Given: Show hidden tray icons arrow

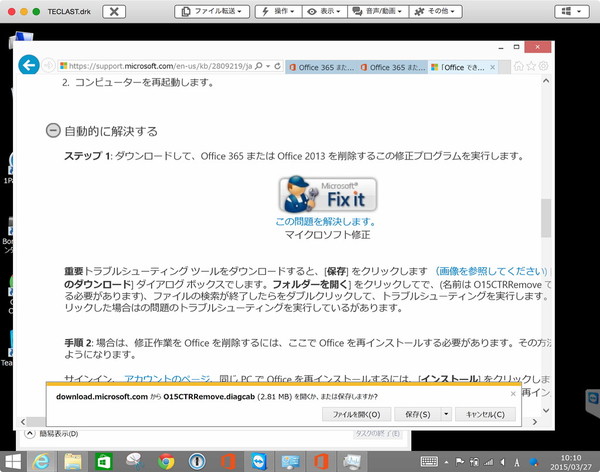Looking at the screenshot, I should [x=446, y=462].
